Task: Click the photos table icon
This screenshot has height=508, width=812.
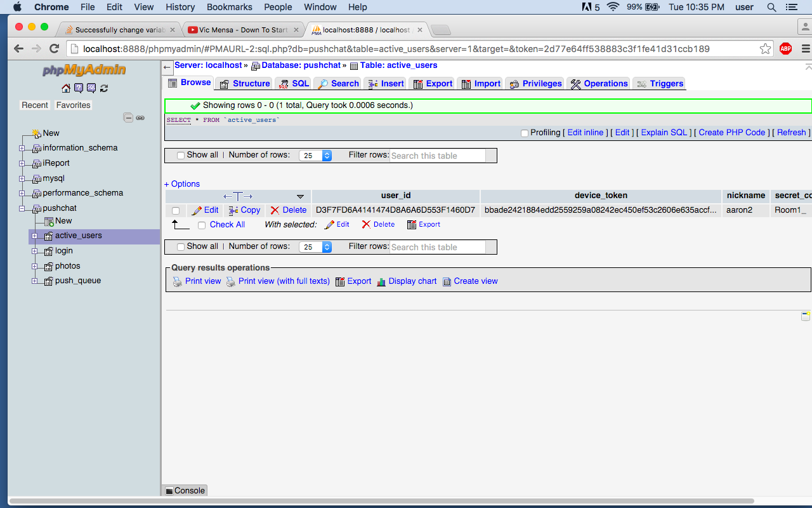Action: point(49,266)
